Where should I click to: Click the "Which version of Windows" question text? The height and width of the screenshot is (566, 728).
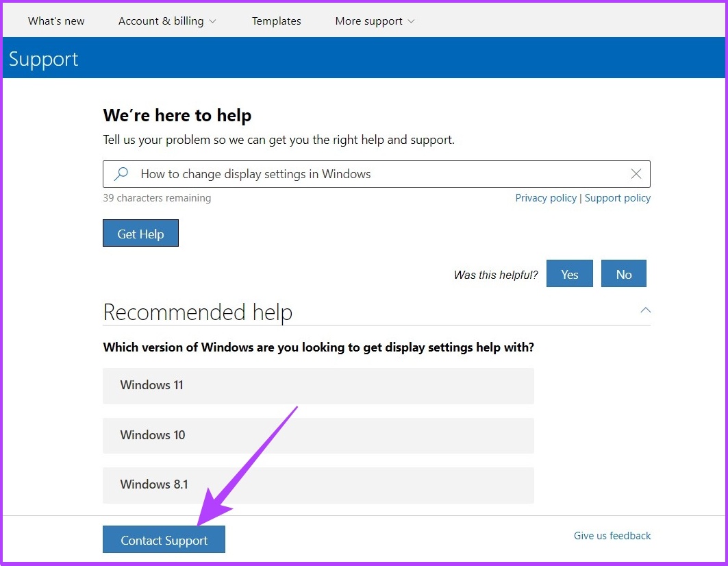click(318, 347)
